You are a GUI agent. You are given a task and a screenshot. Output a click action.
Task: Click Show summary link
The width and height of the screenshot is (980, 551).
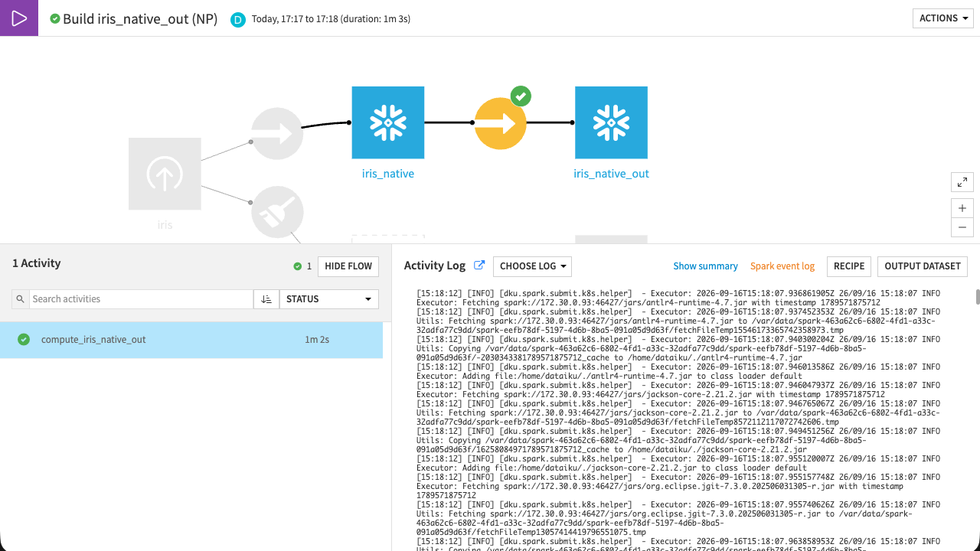pos(705,266)
